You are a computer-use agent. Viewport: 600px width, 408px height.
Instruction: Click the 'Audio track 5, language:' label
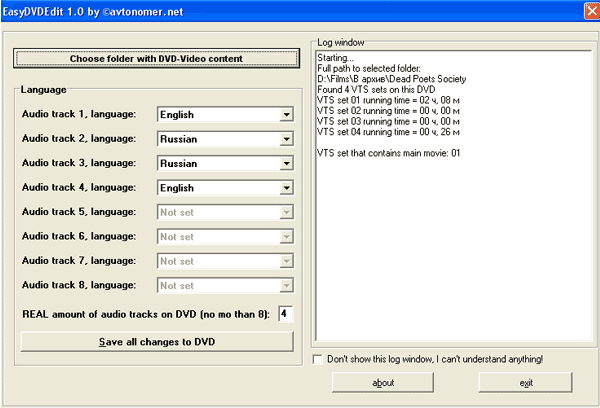click(x=79, y=212)
